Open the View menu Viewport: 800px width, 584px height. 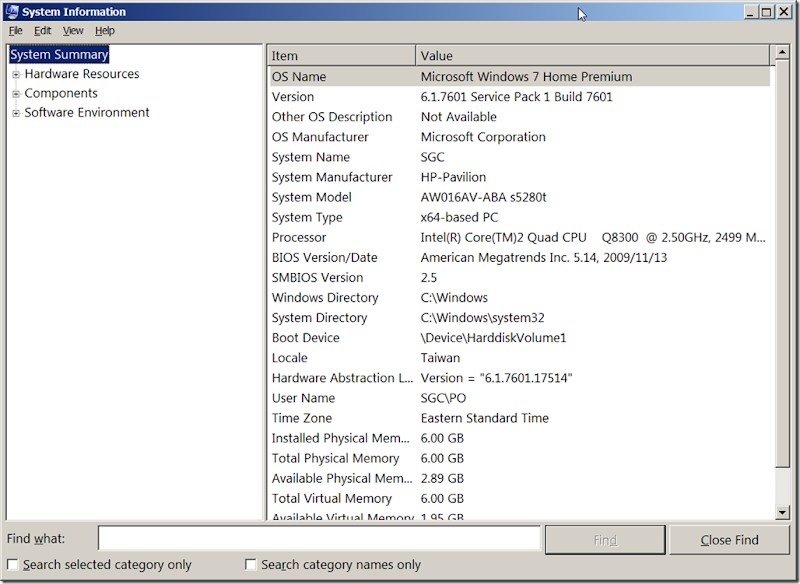pyautogui.click(x=73, y=31)
